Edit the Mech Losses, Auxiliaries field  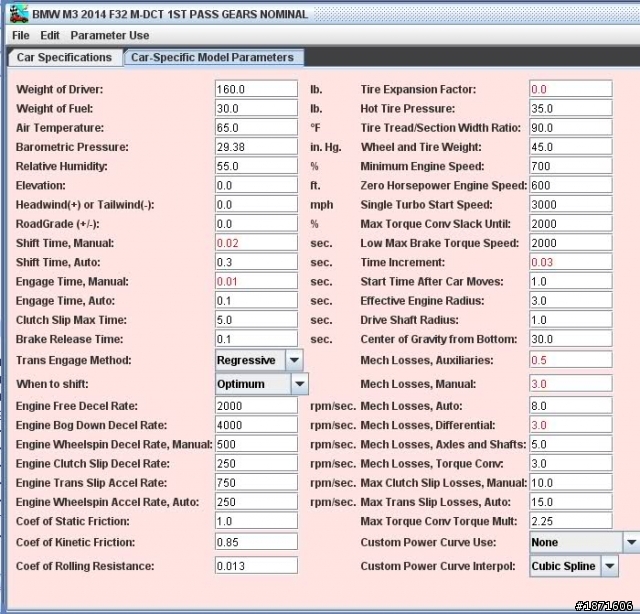[x=571, y=360]
